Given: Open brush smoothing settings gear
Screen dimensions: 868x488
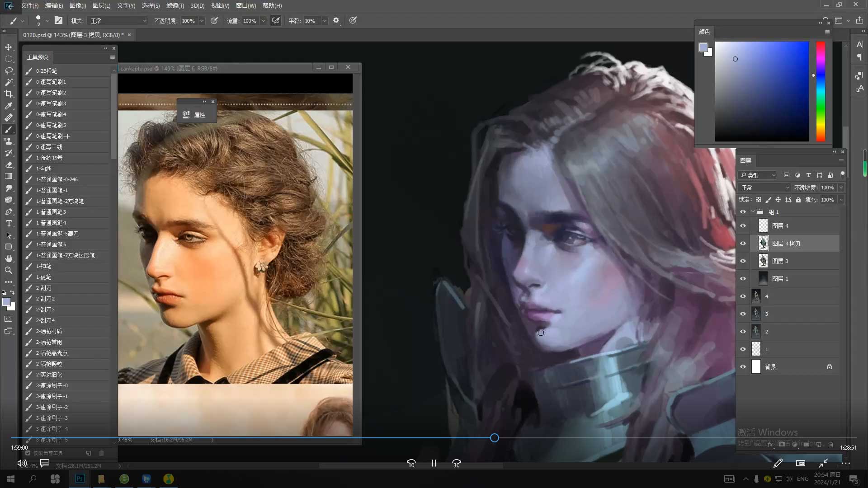Looking at the screenshot, I should point(336,20).
